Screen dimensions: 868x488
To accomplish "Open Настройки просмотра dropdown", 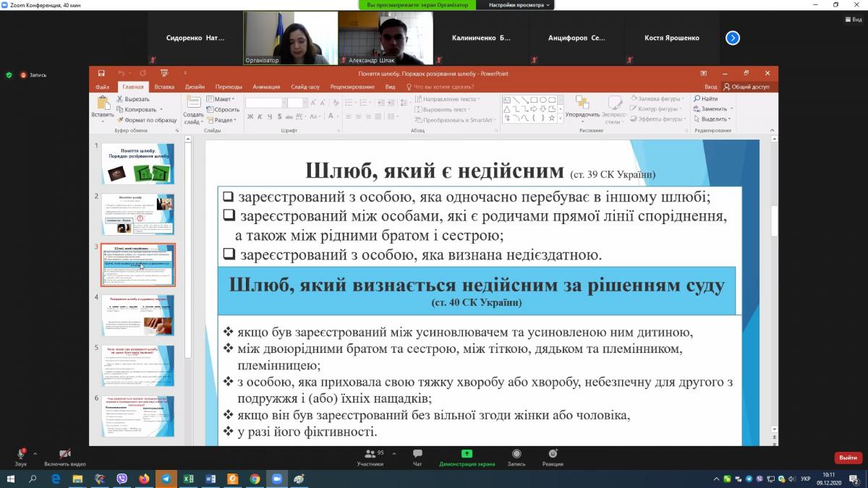I will 520,5.
